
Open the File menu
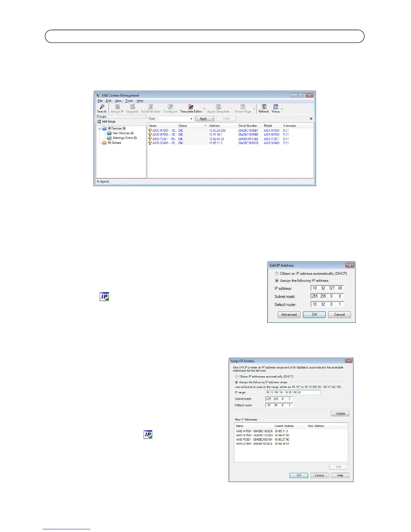tap(100, 101)
